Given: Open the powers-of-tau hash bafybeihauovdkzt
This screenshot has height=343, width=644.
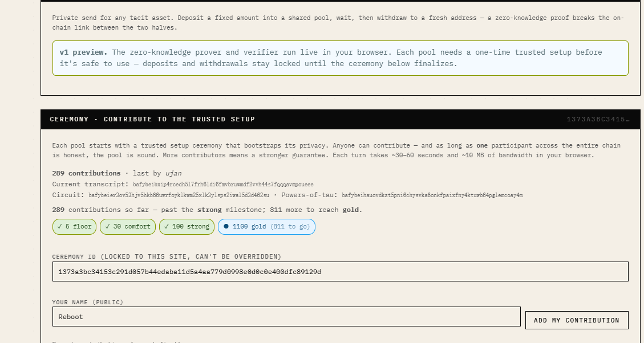Looking at the screenshot, I should (432, 195).
